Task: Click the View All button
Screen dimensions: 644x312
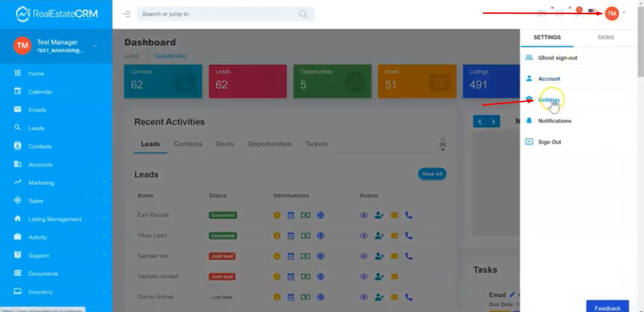Action: [x=432, y=174]
